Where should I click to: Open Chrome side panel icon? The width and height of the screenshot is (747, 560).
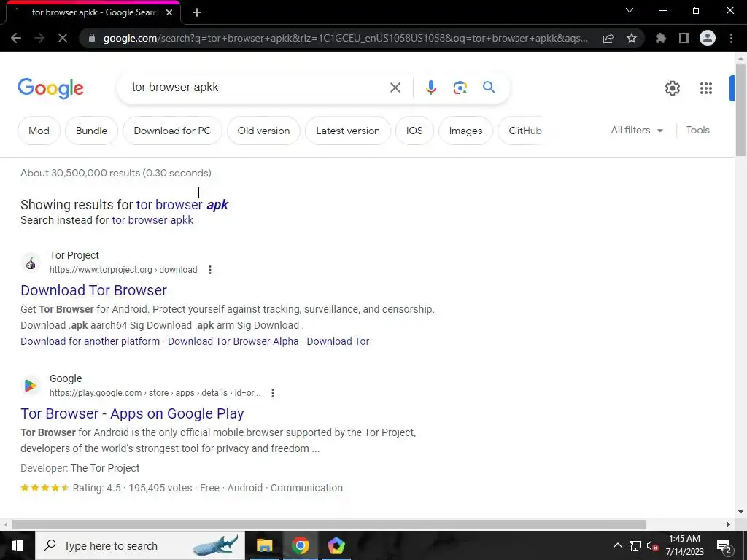(684, 38)
